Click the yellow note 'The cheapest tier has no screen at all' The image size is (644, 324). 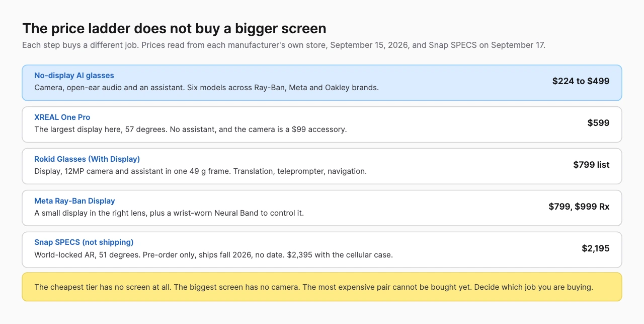click(322, 287)
